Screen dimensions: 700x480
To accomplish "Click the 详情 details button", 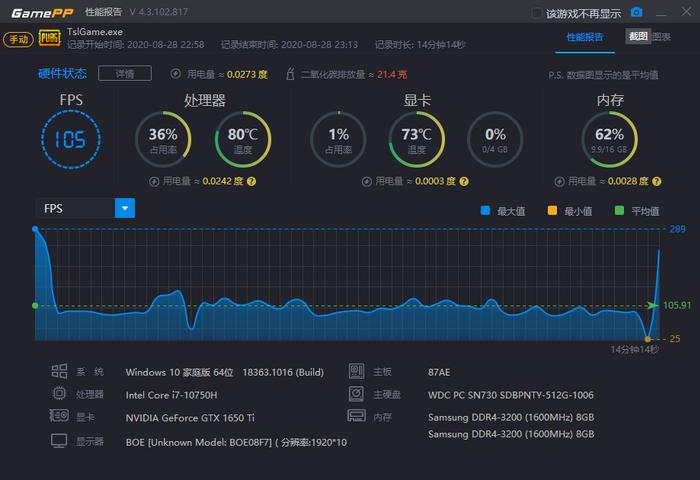I will click(125, 73).
